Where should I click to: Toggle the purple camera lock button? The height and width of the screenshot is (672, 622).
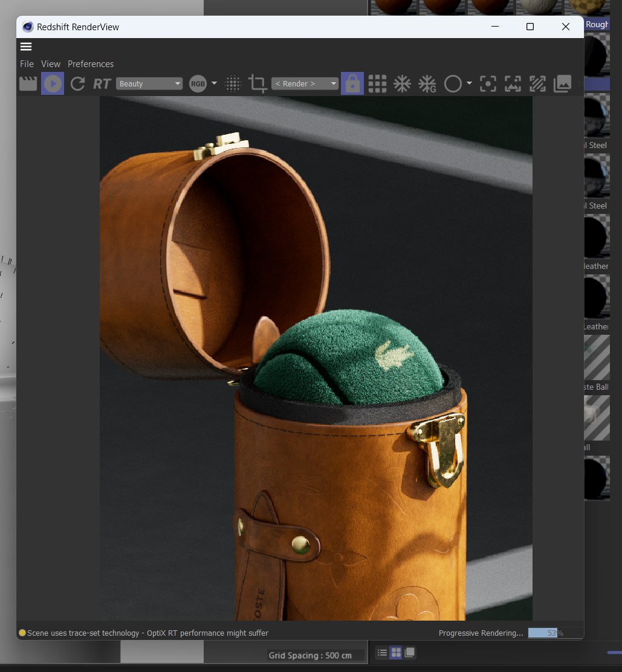tap(352, 83)
